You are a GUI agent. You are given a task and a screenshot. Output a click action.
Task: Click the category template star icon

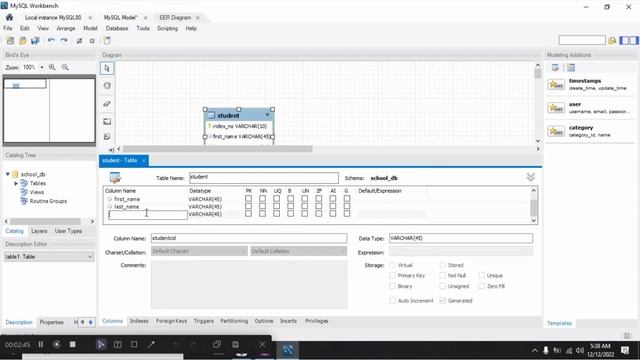click(x=556, y=131)
